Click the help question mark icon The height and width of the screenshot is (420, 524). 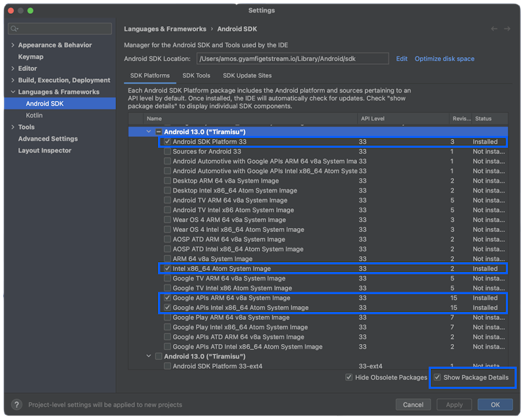[x=16, y=404]
